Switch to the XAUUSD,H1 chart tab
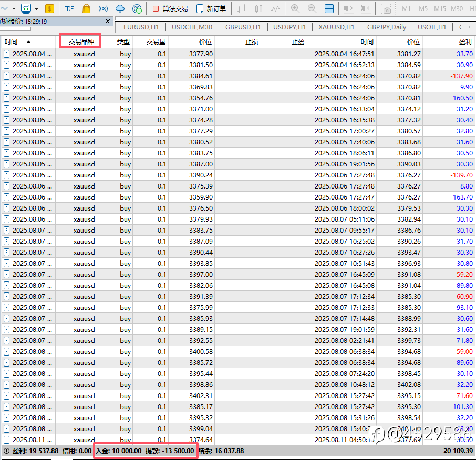 pos(336,27)
